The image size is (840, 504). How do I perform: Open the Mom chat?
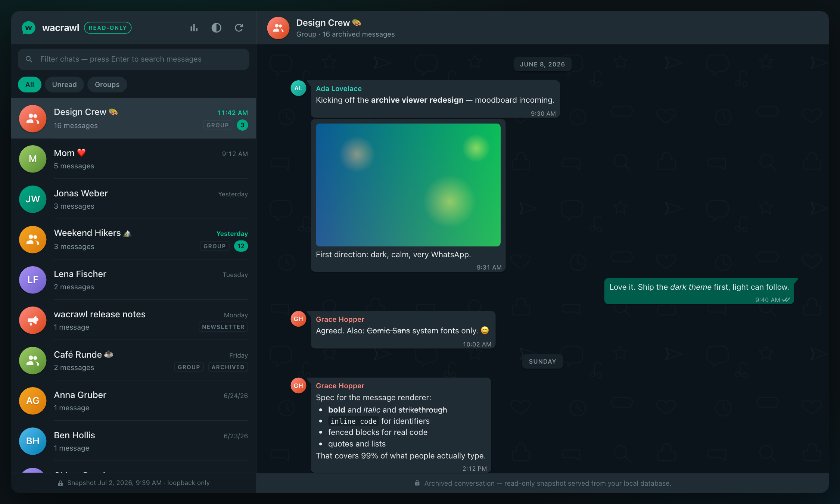[133, 159]
